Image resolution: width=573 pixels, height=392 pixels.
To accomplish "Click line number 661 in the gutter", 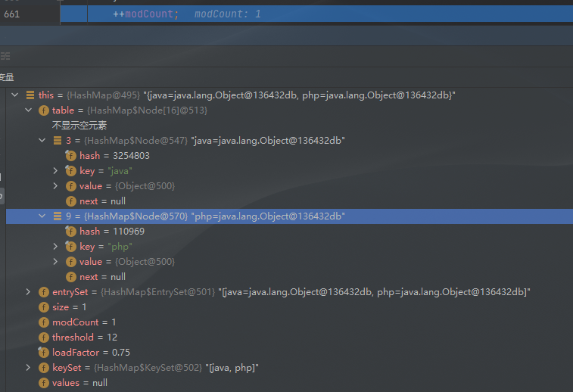I will tap(11, 14).
